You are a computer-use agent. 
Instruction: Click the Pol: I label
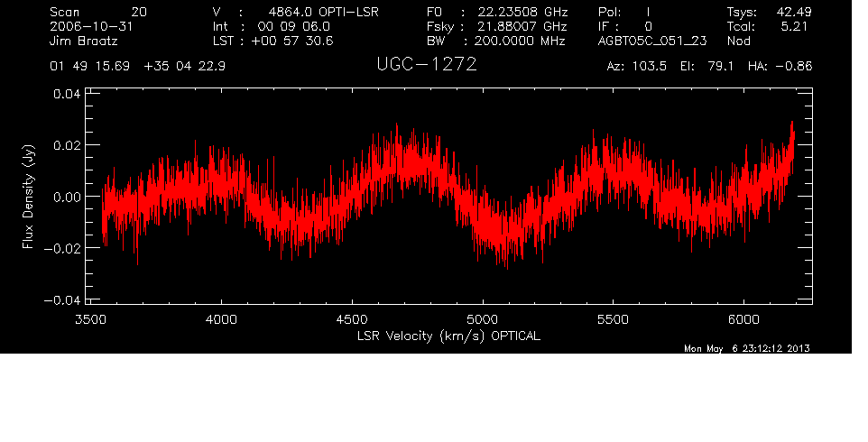tap(624, 12)
